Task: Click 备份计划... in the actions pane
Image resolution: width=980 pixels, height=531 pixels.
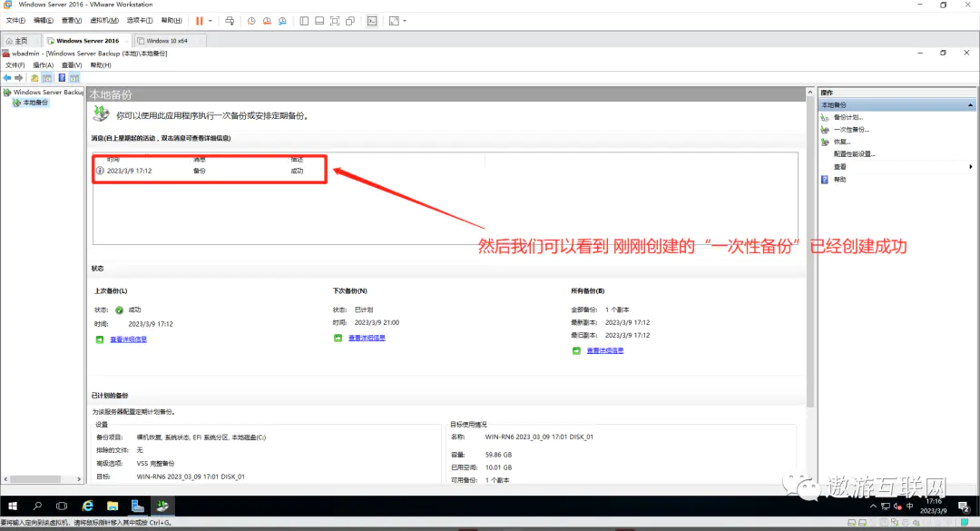Action: [848, 117]
